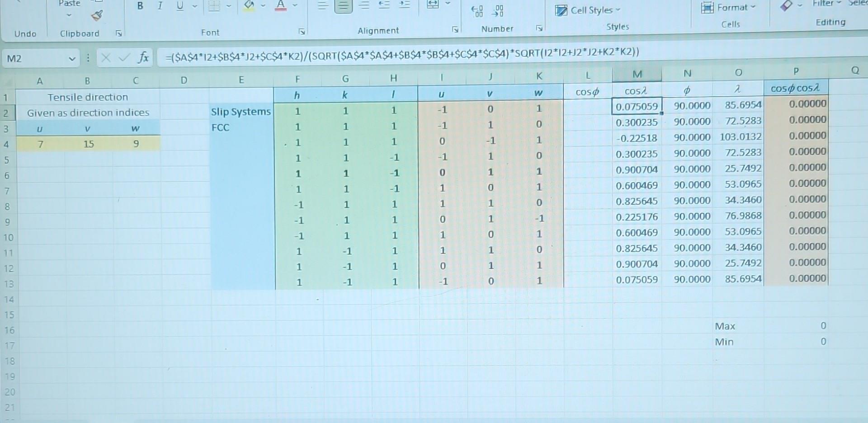Click the Font Color icon
Screen dimensions: 868x423
280,6
